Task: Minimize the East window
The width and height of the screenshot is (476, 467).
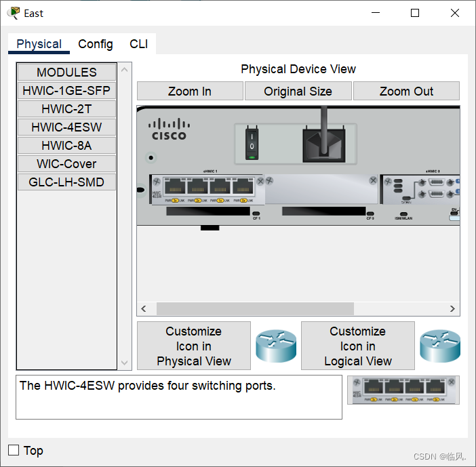Action: 376,13
